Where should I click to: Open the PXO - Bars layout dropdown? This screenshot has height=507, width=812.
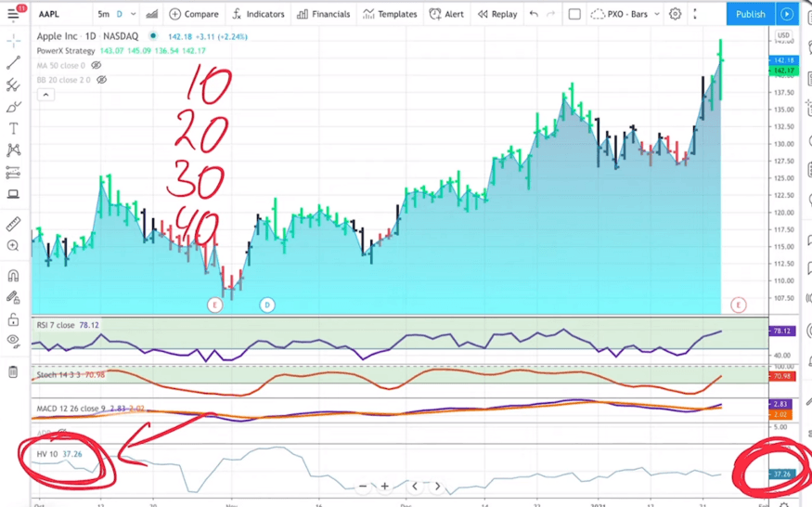click(x=625, y=14)
